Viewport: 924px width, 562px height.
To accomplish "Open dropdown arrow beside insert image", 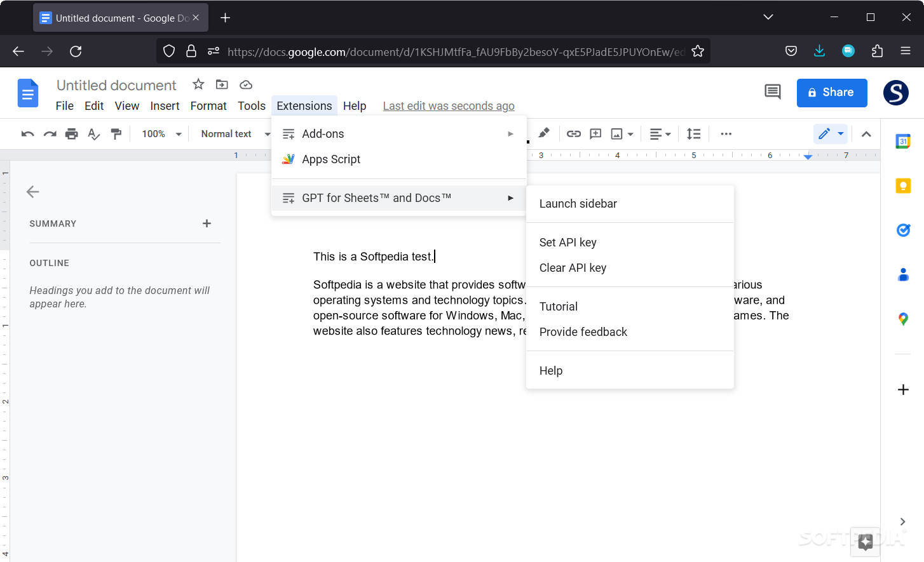I will tap(630, 134).
